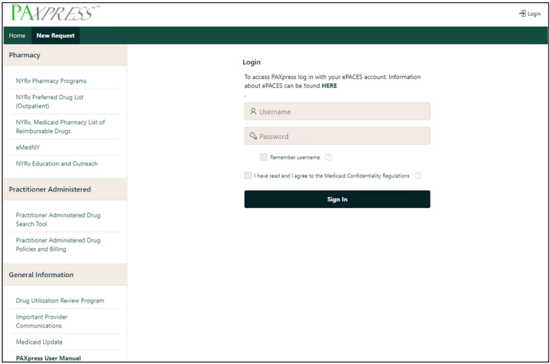
Task: Click the Pharmacy section header
Action: [x=66, y=55]
